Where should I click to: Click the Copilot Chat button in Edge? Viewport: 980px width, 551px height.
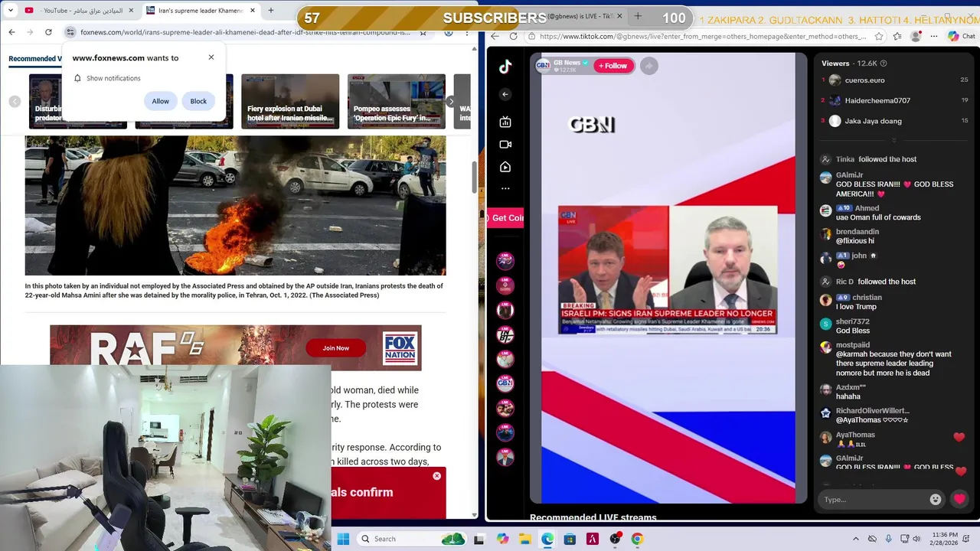962,36
